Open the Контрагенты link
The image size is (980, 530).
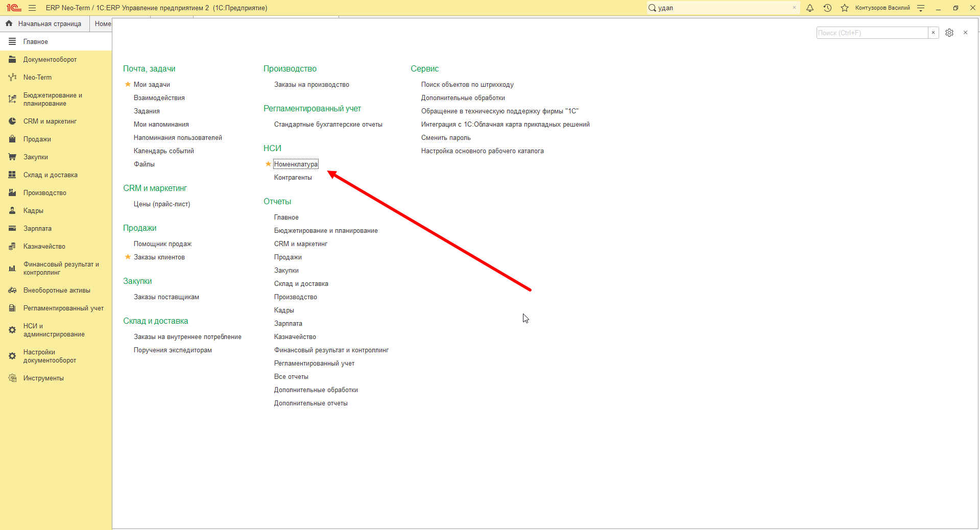(293, 177)
